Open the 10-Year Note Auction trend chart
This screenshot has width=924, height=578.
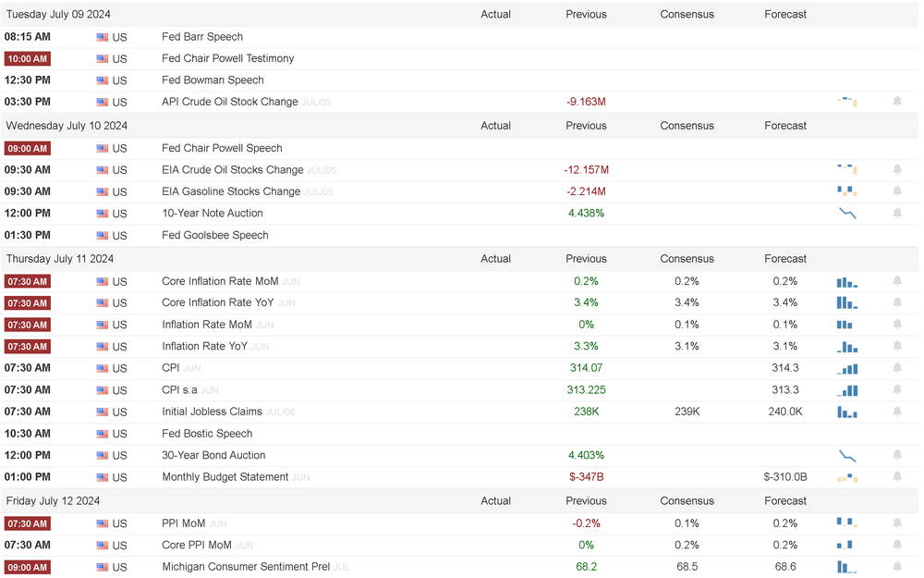coord(846,214)
